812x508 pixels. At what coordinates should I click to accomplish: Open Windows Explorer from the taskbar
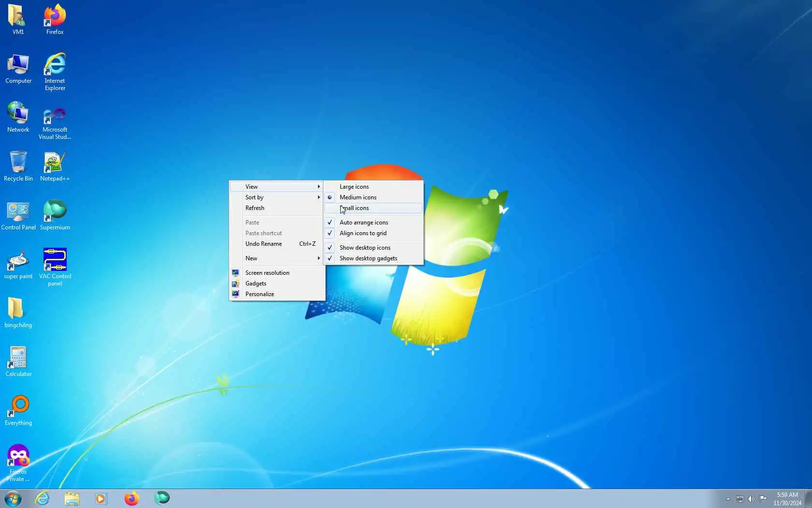tap(72, 498)
